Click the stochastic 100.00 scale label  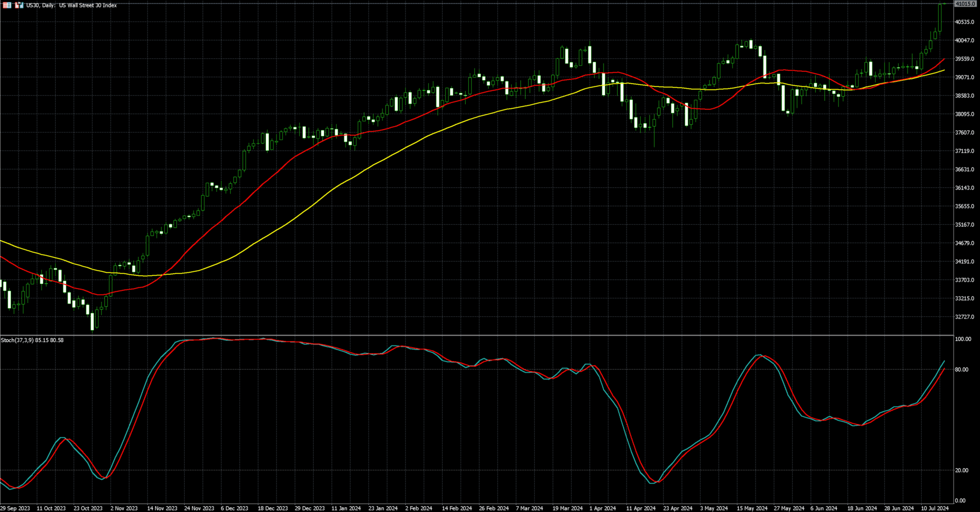963,339
